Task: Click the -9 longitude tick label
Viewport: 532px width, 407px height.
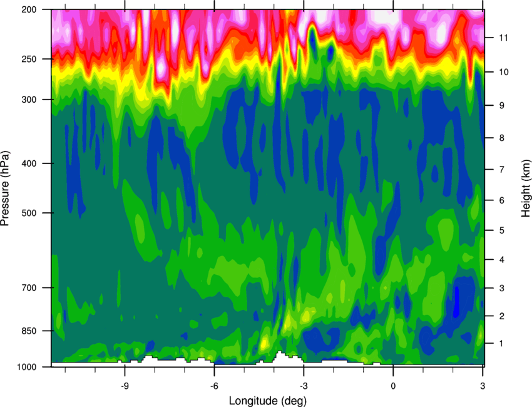Action: click(x=125, y=386)
